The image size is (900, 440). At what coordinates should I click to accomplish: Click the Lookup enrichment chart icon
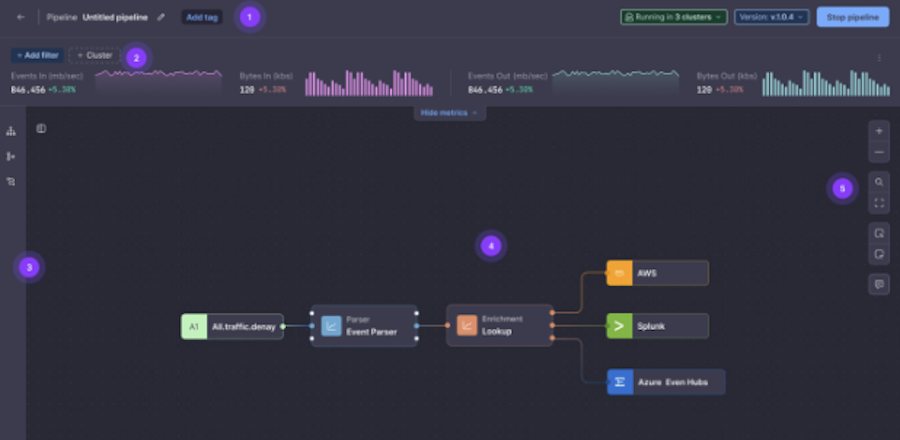[x=467, y=325]
